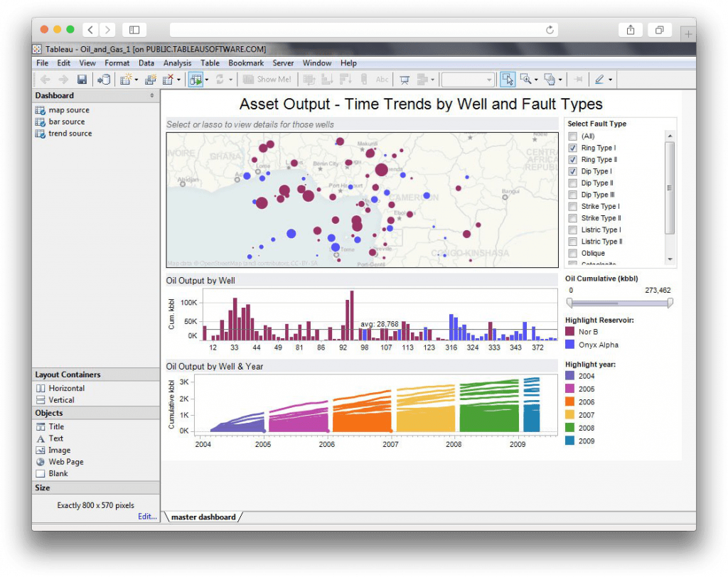Screen dimensions: 728x577
Task: Click the Edit link under Size
Action: [x=147, y=517]
